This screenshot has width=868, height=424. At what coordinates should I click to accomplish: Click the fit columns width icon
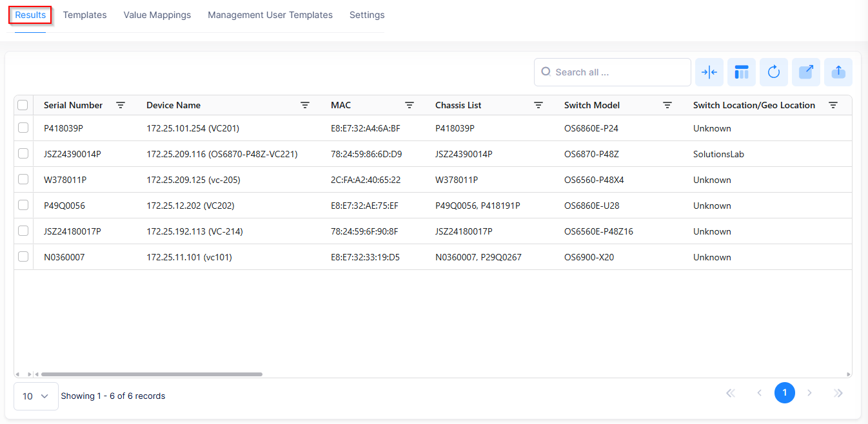709,72
